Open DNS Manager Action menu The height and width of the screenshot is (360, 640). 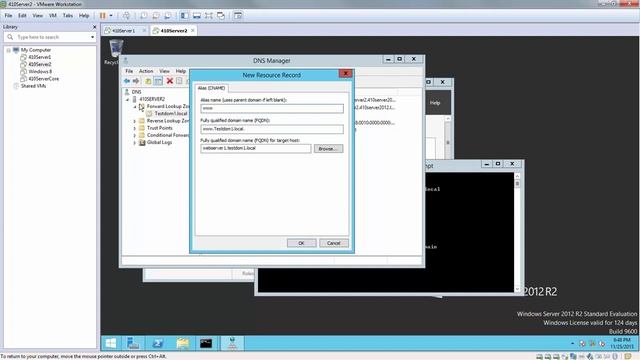coord(146,71)
